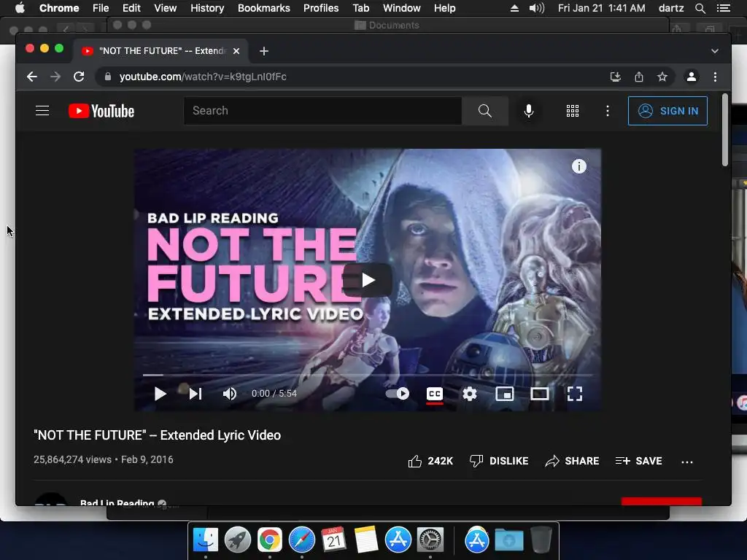Viewport: 747px width, 560px height.
Task: Click the YouTube search field
Action: (322, 111)
